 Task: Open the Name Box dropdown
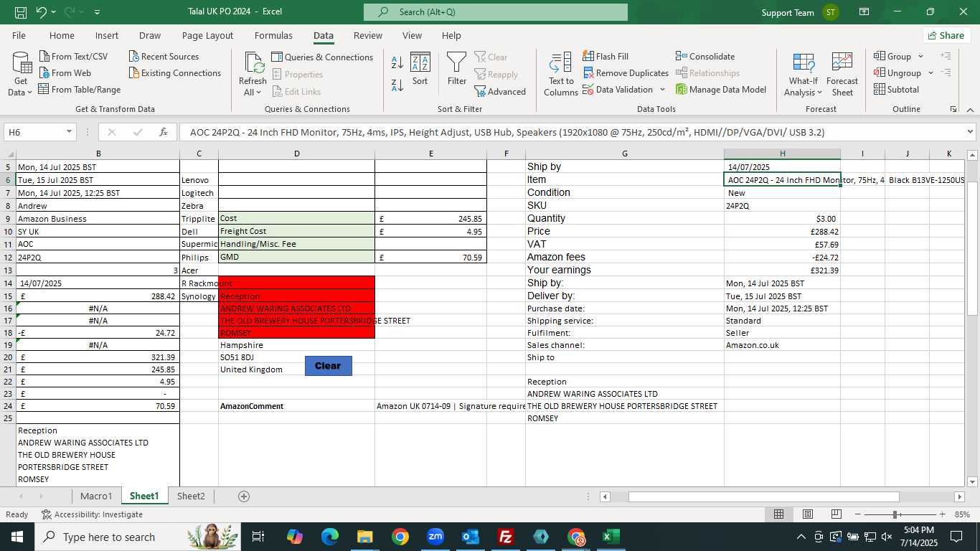click(69, 132)
